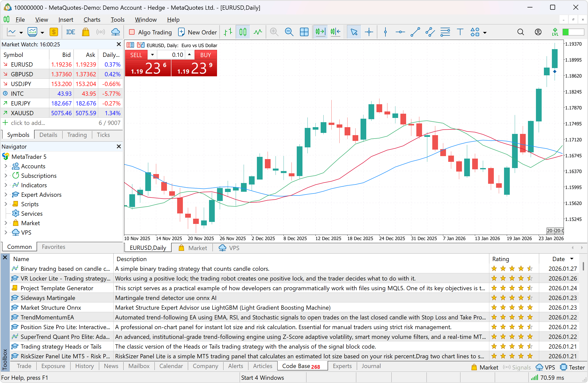Click the red SELL button
This screenshot has width=588, height=383.
[136, 55]
